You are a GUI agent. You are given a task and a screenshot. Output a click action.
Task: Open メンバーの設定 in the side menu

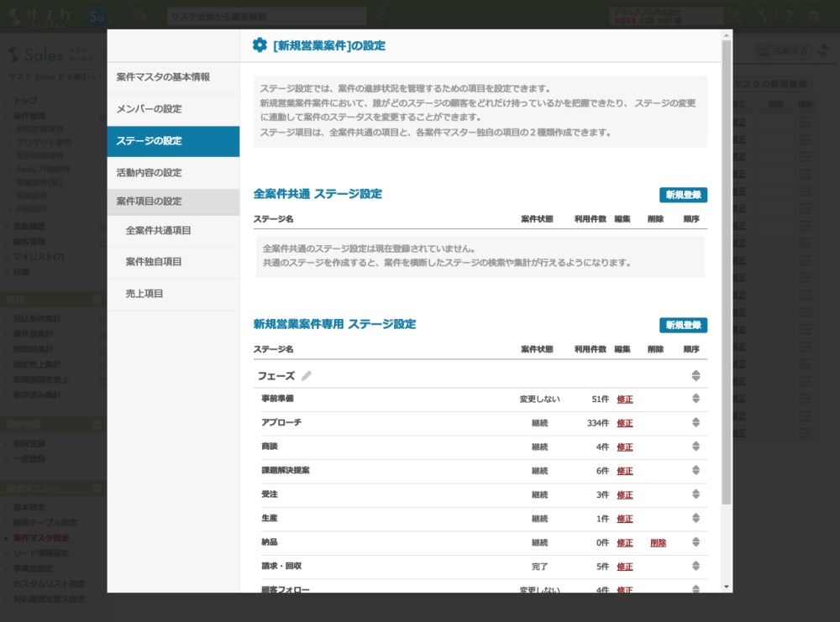click(x=149, y=109)
